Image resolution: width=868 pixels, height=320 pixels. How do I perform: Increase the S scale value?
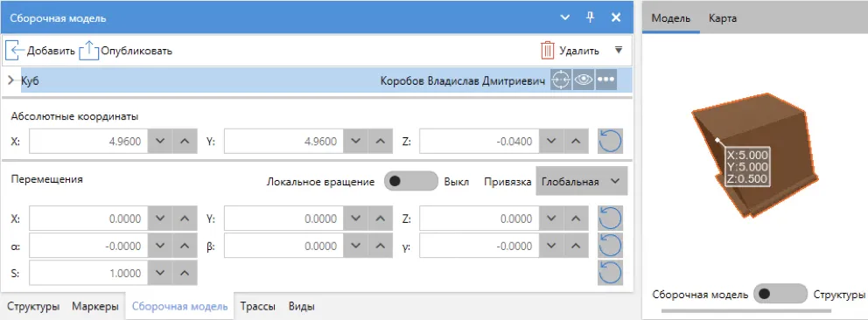tap(185, 273)
